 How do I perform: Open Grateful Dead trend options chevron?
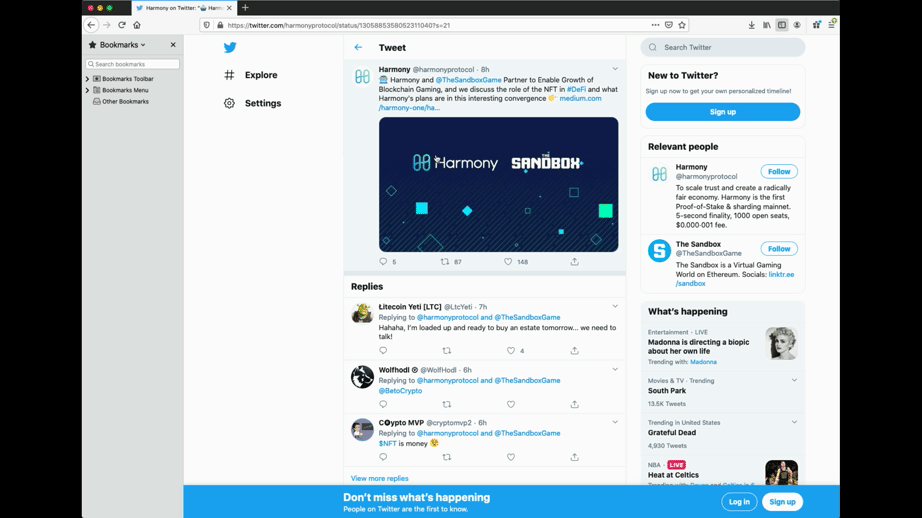tap(794, 422)
